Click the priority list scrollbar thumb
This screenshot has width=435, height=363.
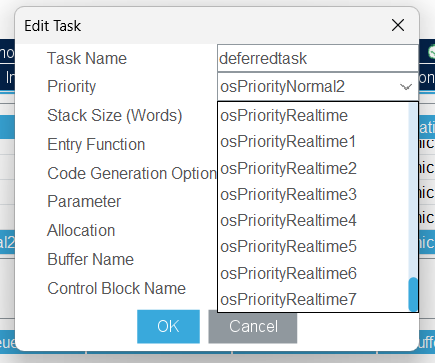click(413, 294)
